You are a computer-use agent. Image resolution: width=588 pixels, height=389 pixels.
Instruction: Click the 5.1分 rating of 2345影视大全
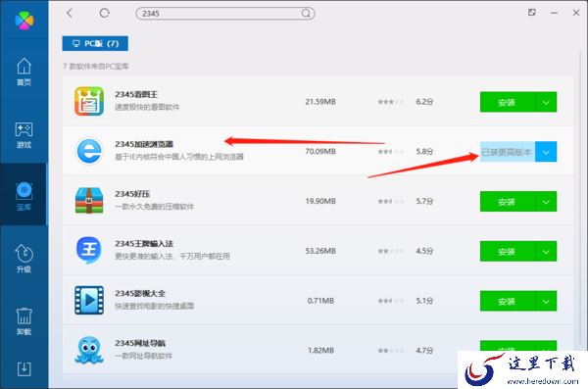point(424,301)
